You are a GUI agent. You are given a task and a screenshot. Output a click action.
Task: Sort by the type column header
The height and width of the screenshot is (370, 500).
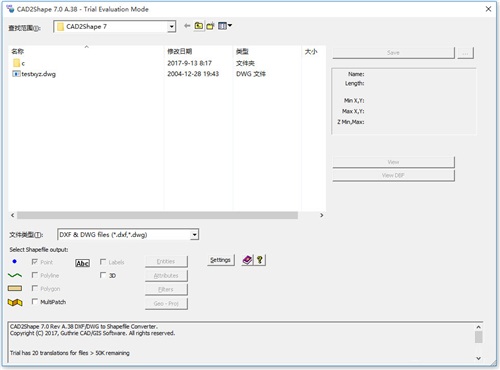[267, 51]
